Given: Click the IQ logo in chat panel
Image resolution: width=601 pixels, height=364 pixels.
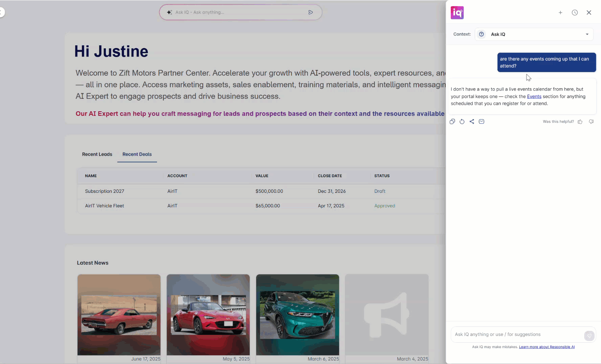Looking at the screenshot, I should click(457, 13).
